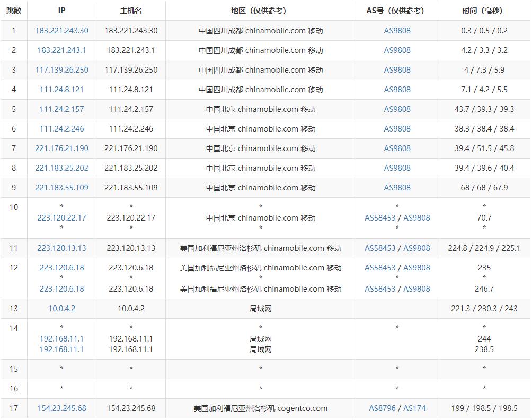Click the IP column header

point(62,11)
